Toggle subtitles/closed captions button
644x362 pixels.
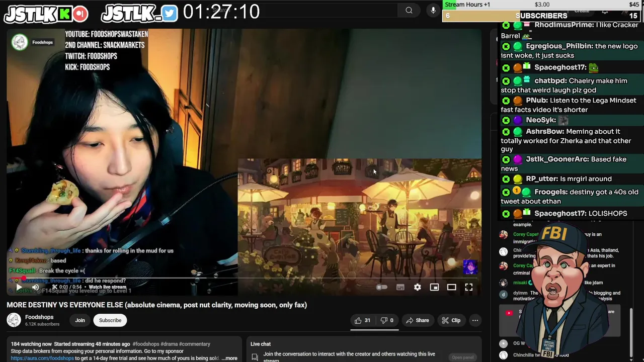(400, 287)
